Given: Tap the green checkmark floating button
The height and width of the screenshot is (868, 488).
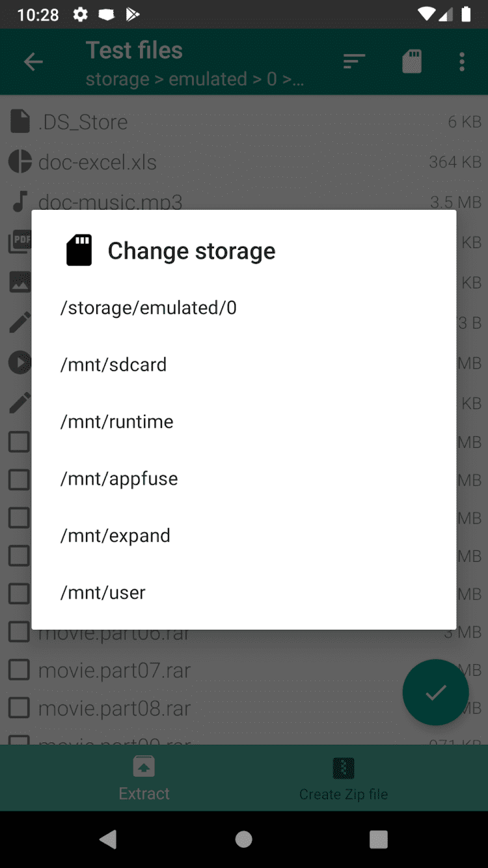Looking at the screenshot, I should tap(435, 693).
